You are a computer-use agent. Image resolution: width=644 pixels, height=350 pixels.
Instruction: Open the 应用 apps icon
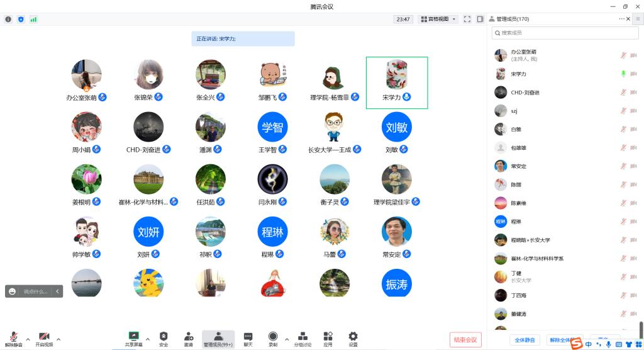pos(328,339)
